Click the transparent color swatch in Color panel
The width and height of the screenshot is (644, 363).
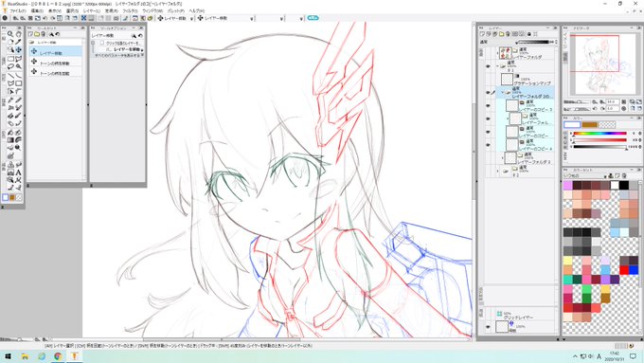coord(607,124)
